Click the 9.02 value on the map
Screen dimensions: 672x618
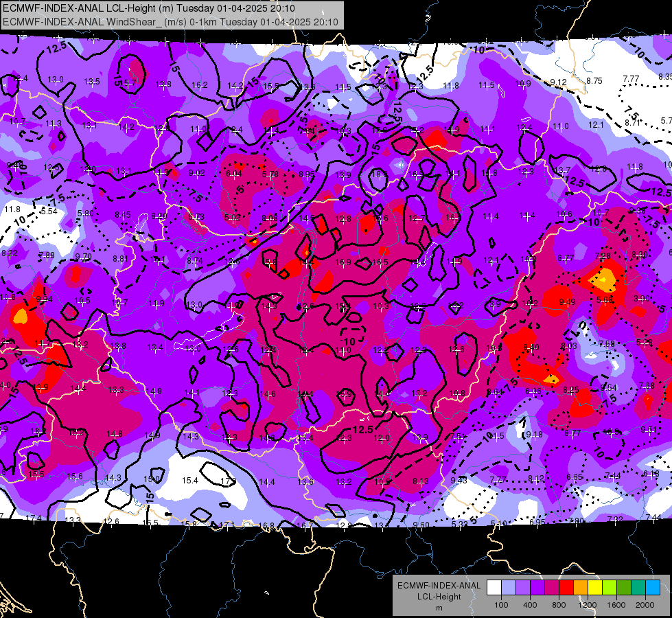pyautogui.click(x=197, y=173)
